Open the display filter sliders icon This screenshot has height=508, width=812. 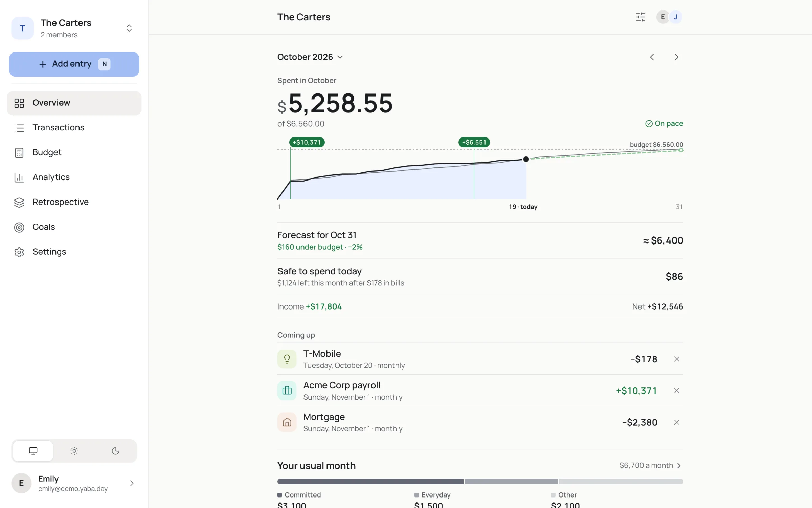[x=640, y=17]
